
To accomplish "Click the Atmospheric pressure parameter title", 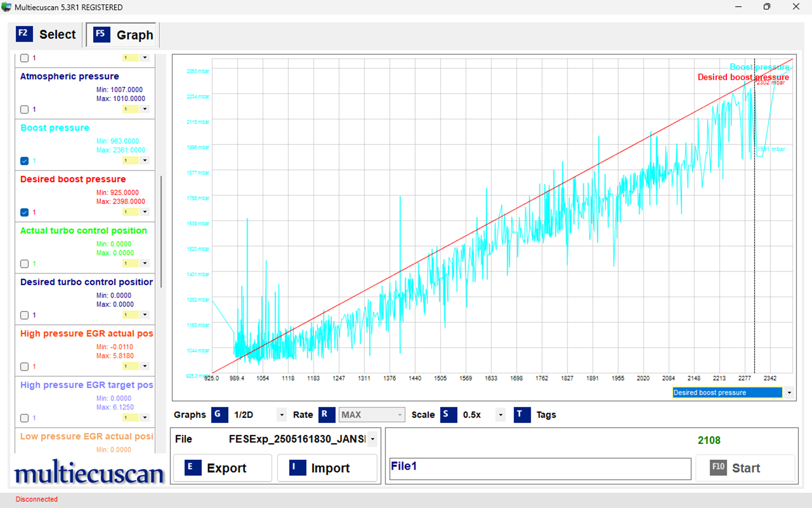I will coord(69,76).
